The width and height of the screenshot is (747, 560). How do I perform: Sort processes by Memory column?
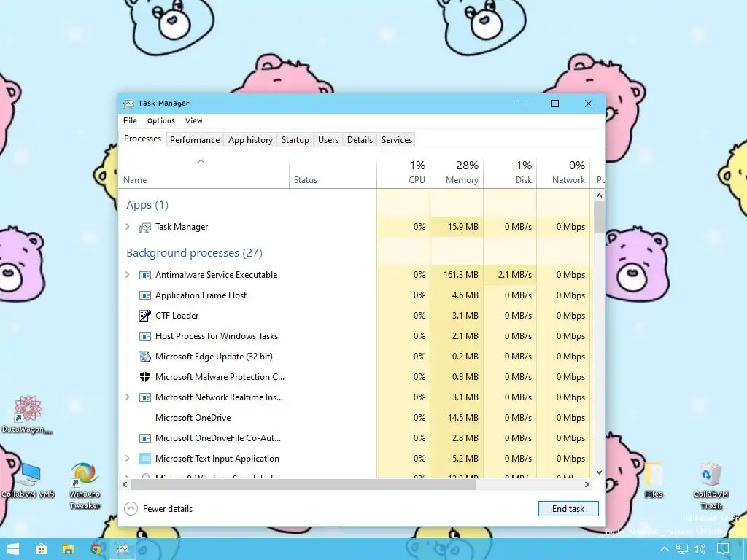[x=457, y=173]
